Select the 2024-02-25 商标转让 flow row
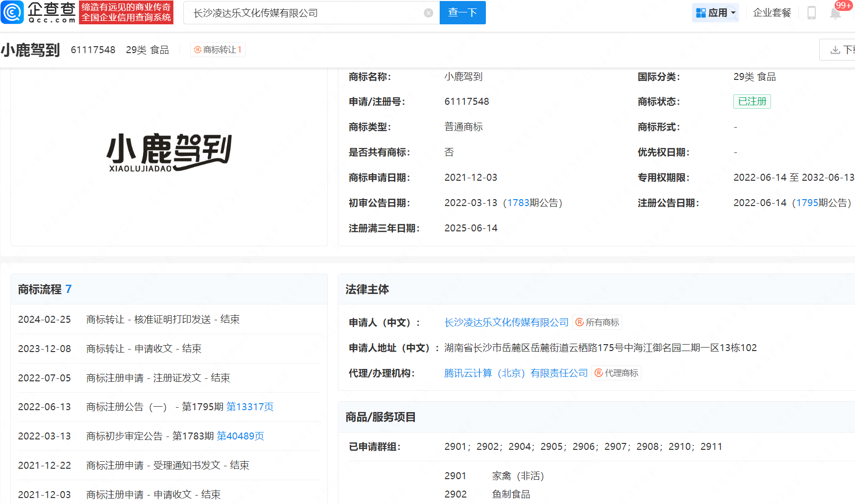The height and width of the screenshot is (504, 855). point(169,319)
